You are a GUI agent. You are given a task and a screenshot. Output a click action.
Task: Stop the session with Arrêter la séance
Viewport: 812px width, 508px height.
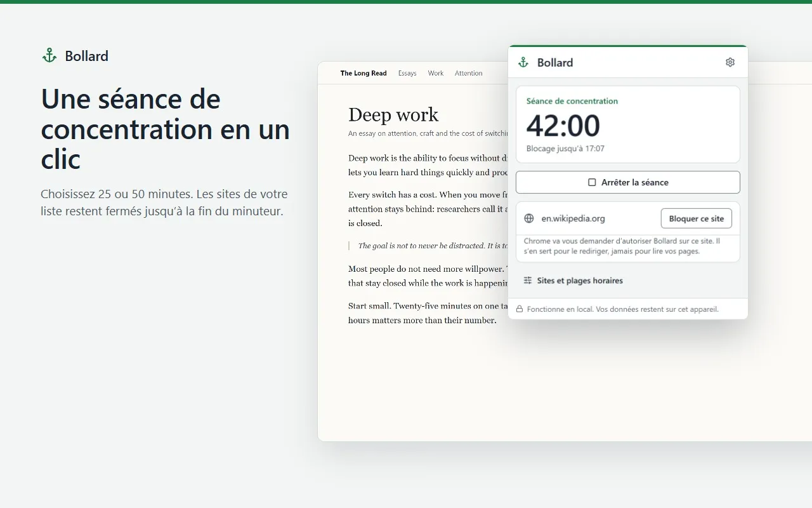pos(628,182)
